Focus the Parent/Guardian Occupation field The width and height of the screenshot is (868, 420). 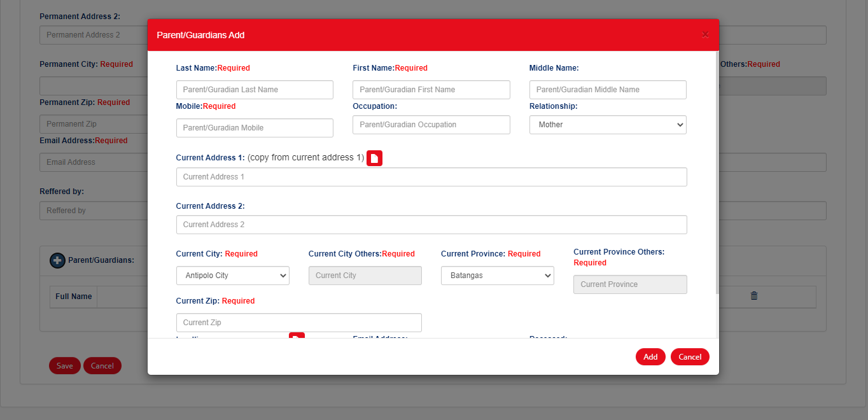click(x=431, y=125)
